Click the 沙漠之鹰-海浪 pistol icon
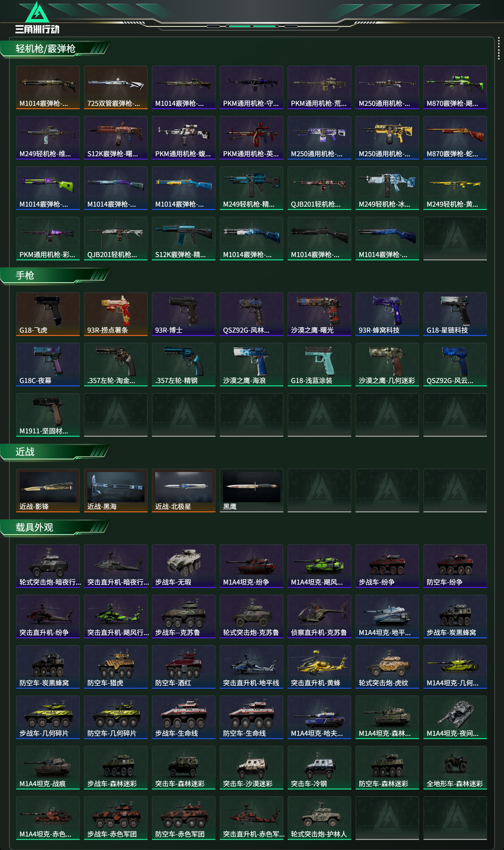This screenshot has height=850, width=504. (251, 364)
